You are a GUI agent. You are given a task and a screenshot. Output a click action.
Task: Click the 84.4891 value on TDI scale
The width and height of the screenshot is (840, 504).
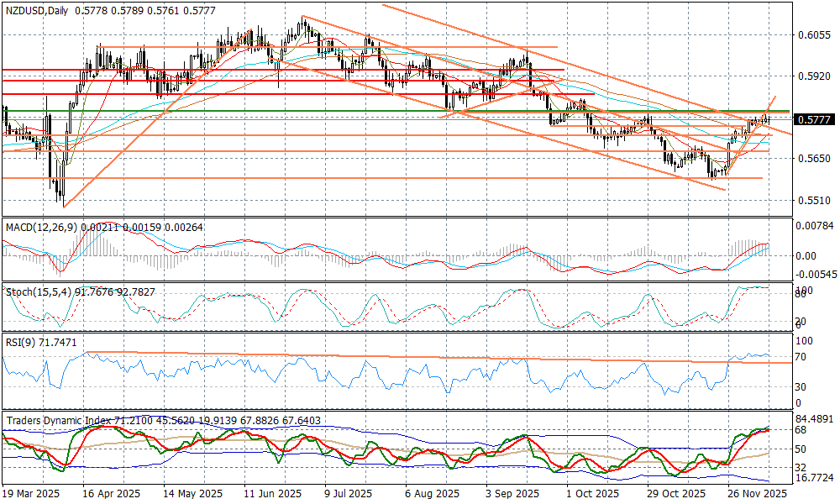(x=816, y=418)
